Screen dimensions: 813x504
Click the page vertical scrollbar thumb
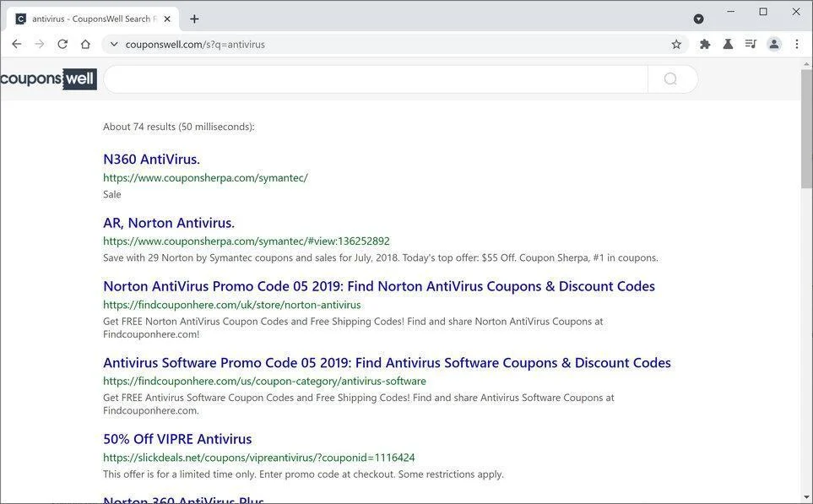(x=806, y=128)
